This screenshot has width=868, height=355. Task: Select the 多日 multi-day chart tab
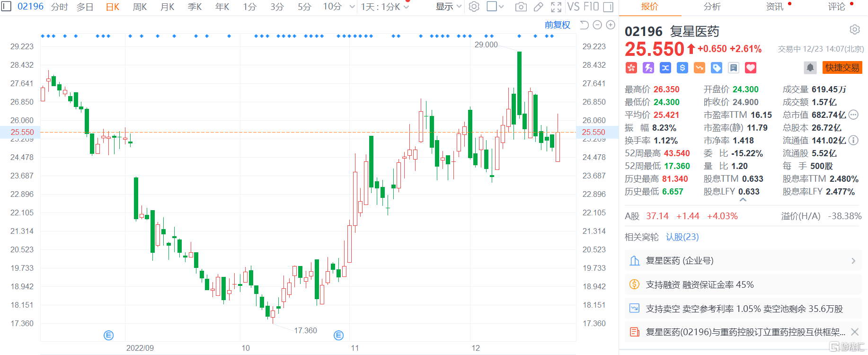point(85,7)
